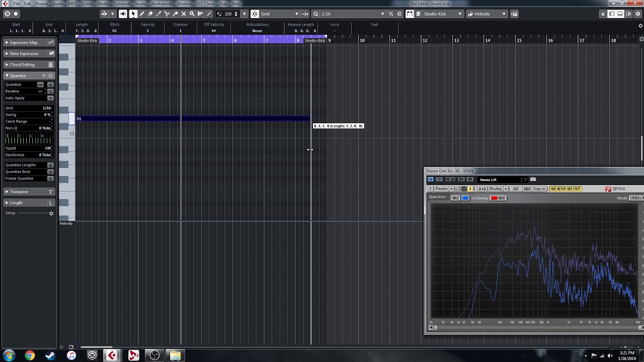
Task: Open the insert velocity dropdown arrow
Action: coord(244,14)
